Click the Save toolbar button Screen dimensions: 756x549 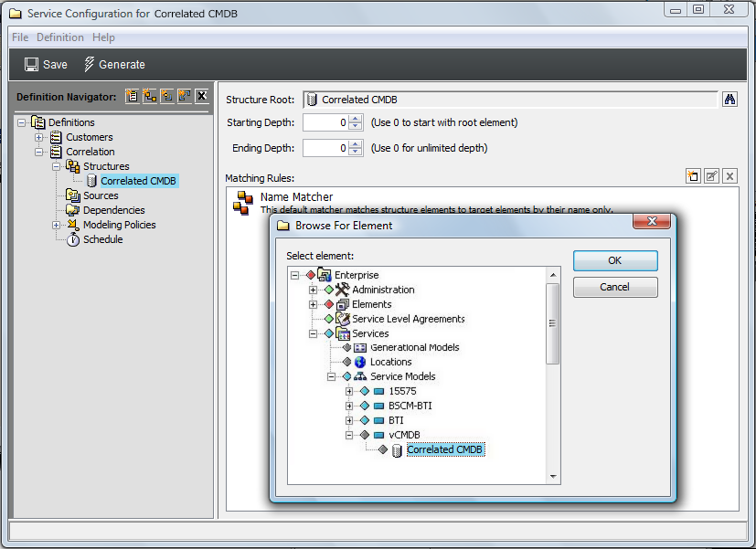click(x=46, y=65)
